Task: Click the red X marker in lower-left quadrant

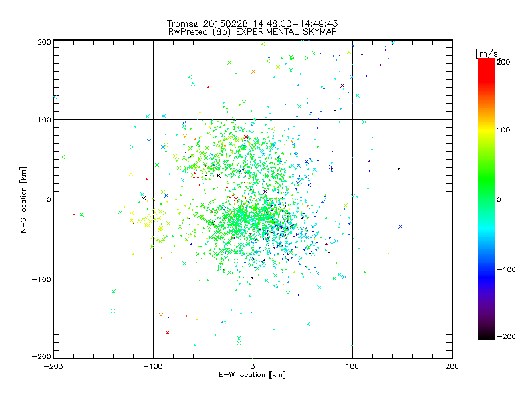Action: pos(168,332)
